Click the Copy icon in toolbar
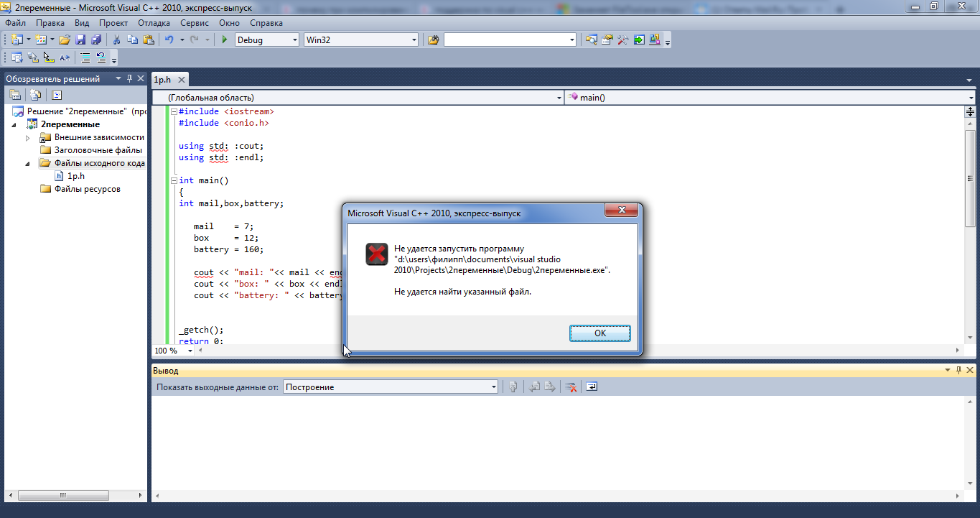Viewport: 980px width, 518px height. pos(132,40)
